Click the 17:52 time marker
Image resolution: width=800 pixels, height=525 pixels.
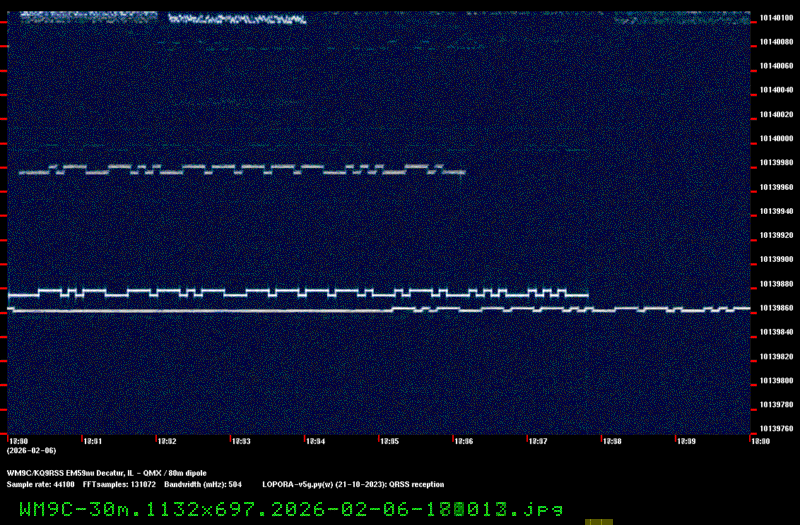coord(167,440)
